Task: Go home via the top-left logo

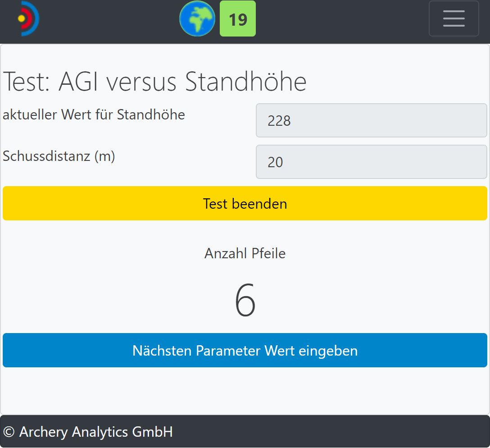Action: pos(28,19)
